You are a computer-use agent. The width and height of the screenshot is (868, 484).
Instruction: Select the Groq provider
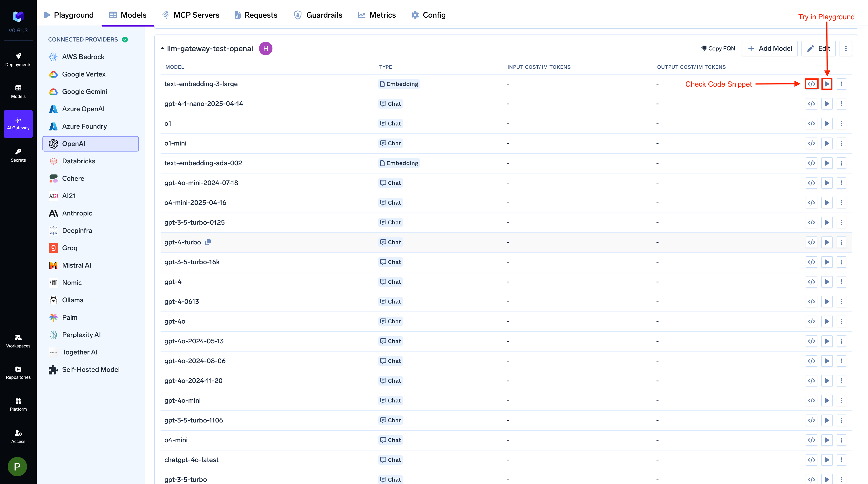pyautogui.click(x=91, y=248)
